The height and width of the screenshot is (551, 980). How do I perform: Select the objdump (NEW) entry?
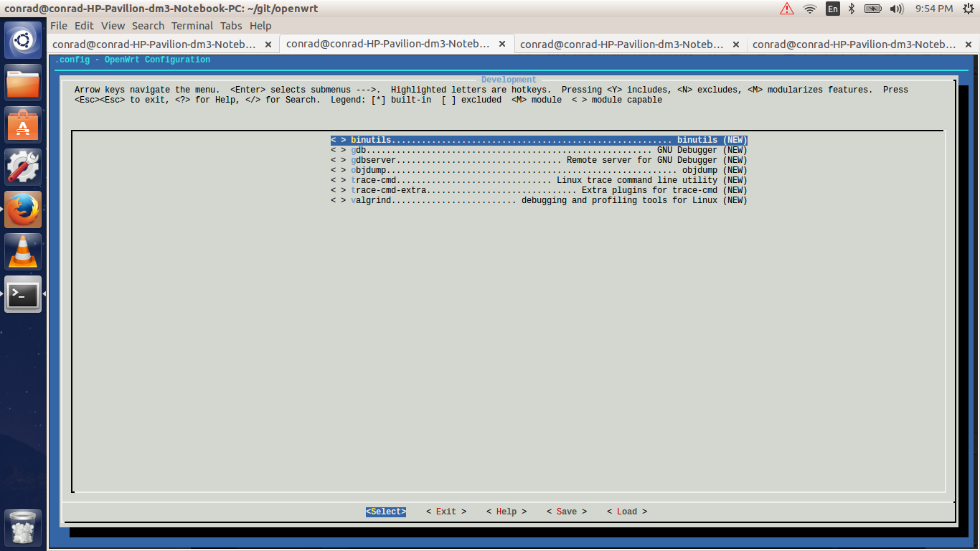click(x=539, y=171)
